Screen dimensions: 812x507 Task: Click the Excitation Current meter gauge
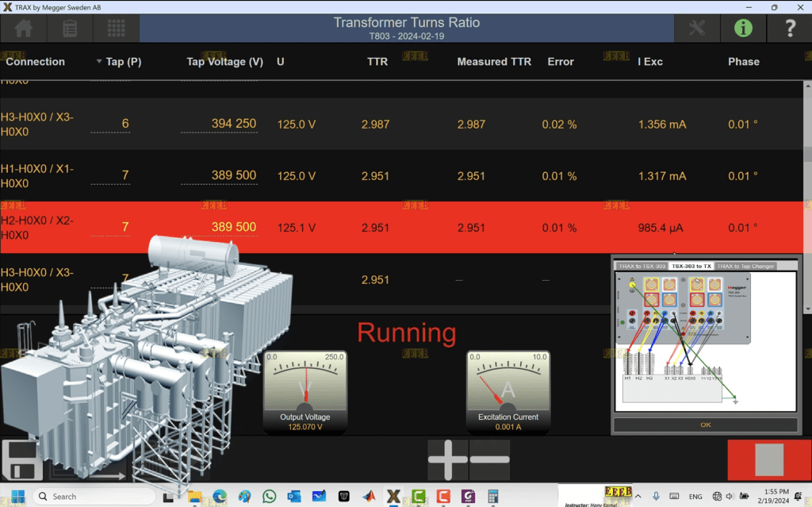(x=508, y=392)
